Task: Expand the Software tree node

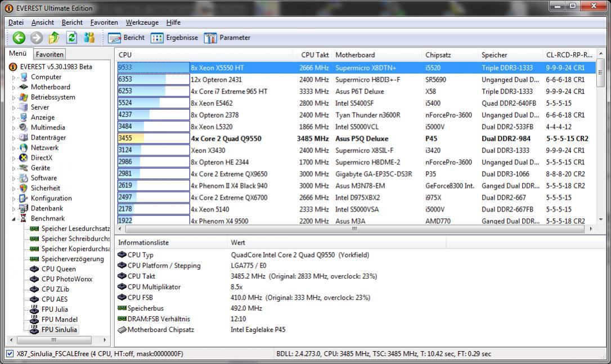Action: point(14,178)
